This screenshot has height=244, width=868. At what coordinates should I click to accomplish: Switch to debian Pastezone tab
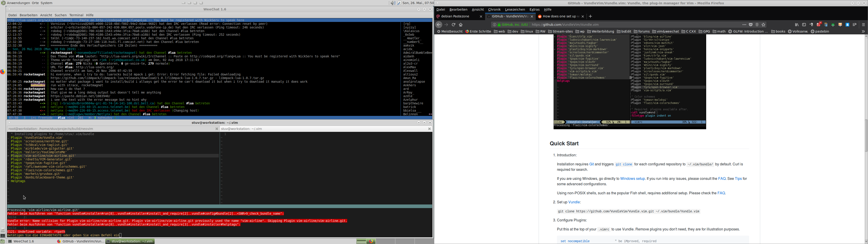tap(460, 16)
